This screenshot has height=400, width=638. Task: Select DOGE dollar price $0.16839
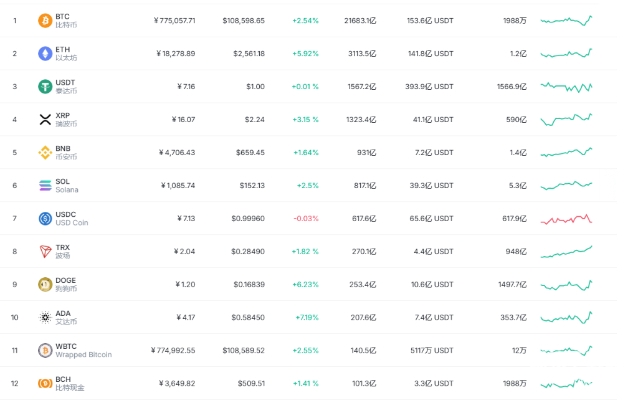click(x=249, y=284)
